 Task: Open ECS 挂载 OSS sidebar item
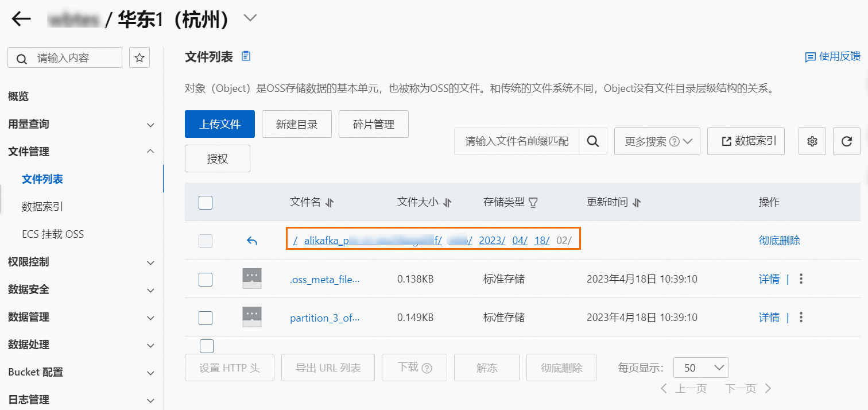coord(53,234)
